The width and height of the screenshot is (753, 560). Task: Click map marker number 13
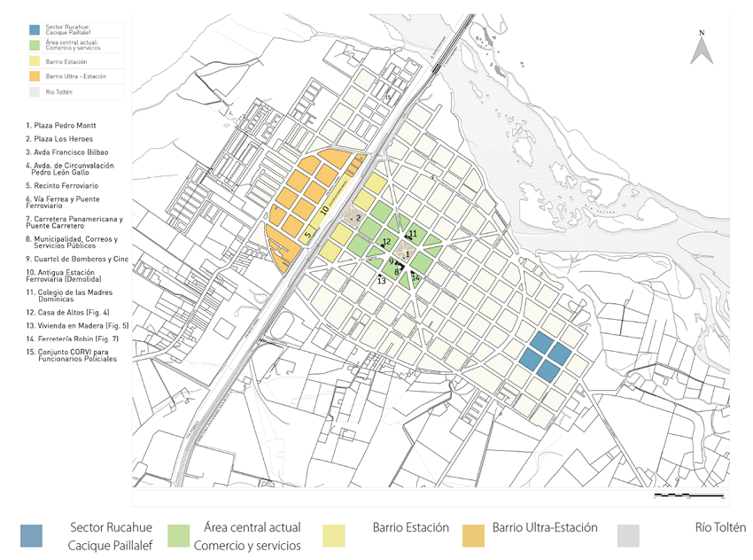click(x=381, y=280)
